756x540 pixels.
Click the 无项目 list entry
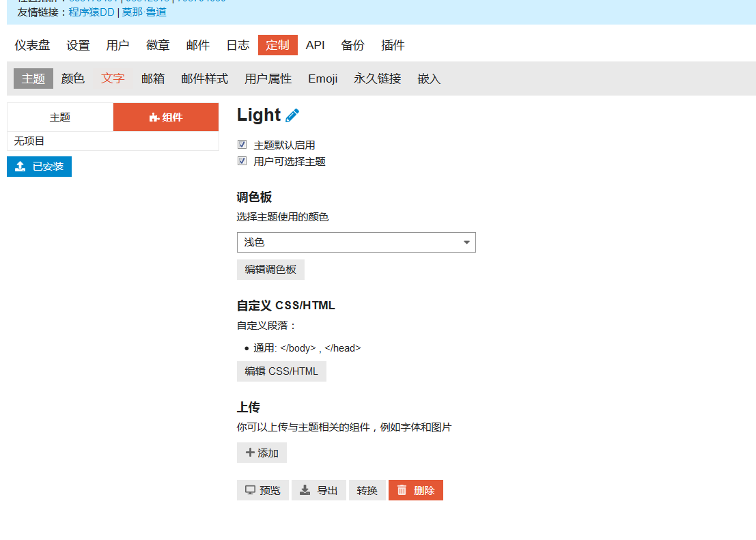(113, 141)
